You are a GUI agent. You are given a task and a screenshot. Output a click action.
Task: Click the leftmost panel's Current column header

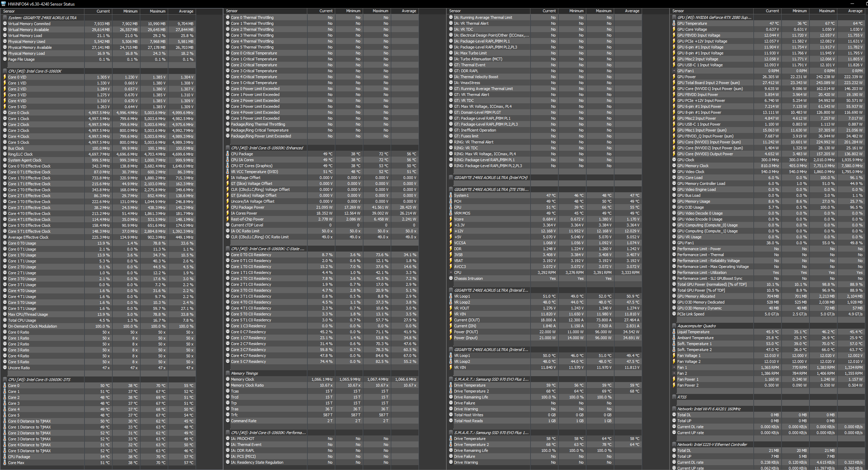(103, 11)
